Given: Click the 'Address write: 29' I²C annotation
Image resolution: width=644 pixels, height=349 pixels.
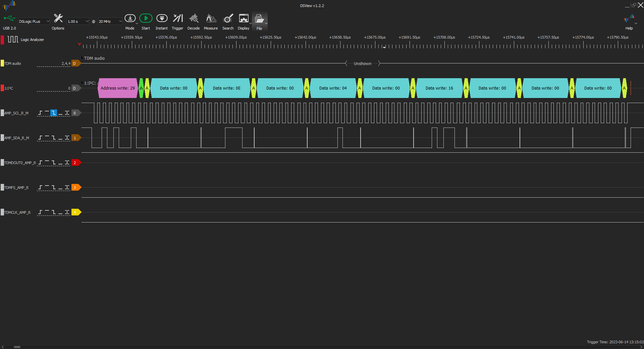Looking at the screenshot, I should (x=118, y=88).
